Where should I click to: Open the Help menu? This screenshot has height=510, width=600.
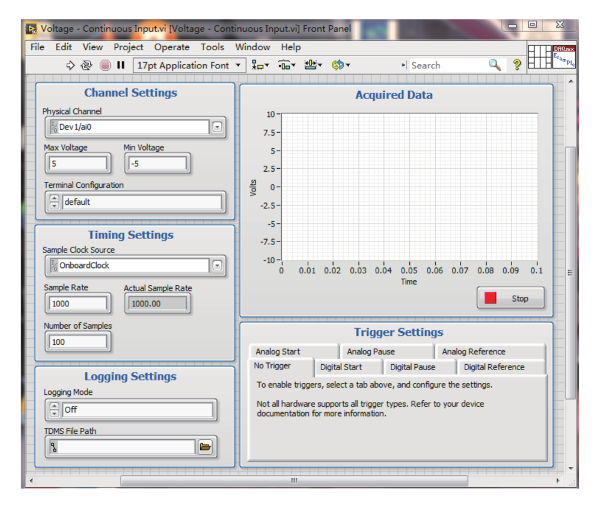point(291,47)
